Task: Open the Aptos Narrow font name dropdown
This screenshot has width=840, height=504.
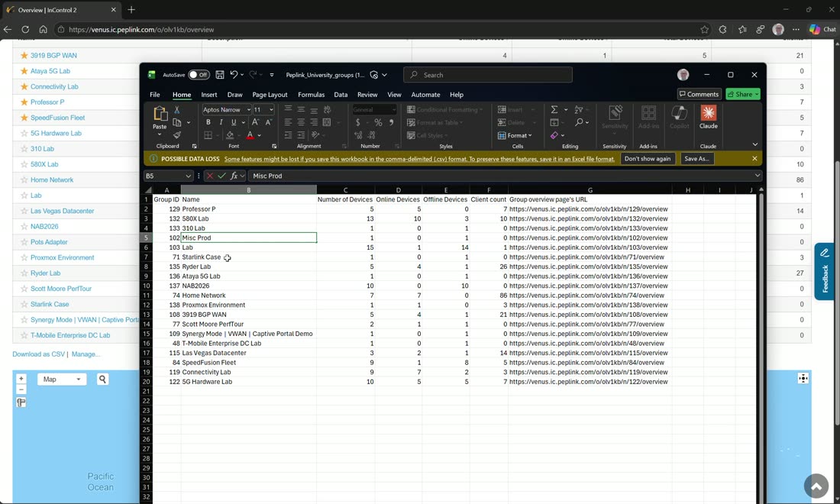Action: pyautogui.click(x=249, y=109)
